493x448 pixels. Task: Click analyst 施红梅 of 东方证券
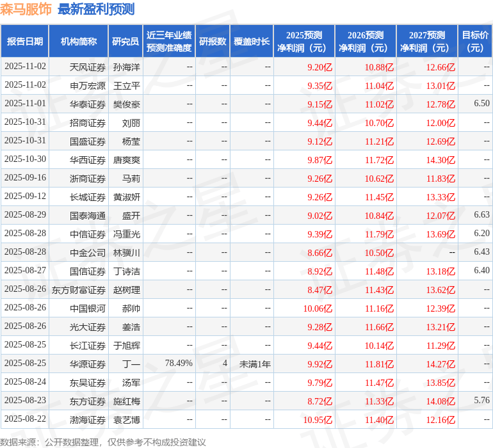click(x=127, y=401)
